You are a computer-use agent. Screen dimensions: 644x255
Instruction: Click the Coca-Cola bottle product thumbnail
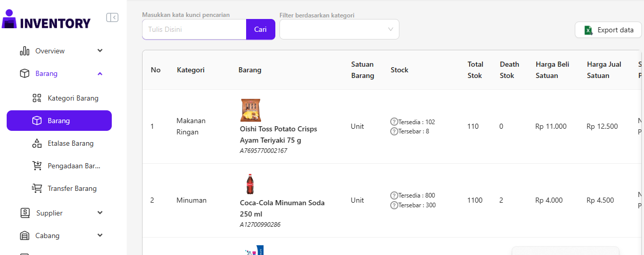pyautogui.click(x=250, y=184)
